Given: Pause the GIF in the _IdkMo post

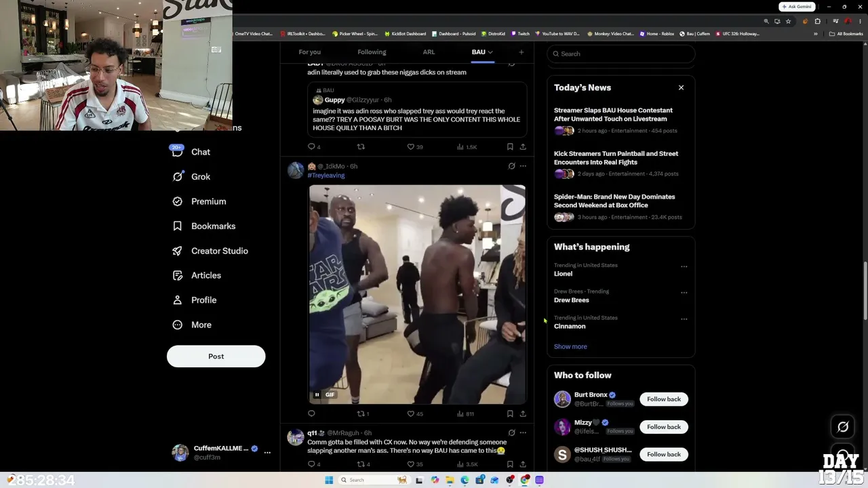Looking at the screenshot, I should tap(317, 394).
